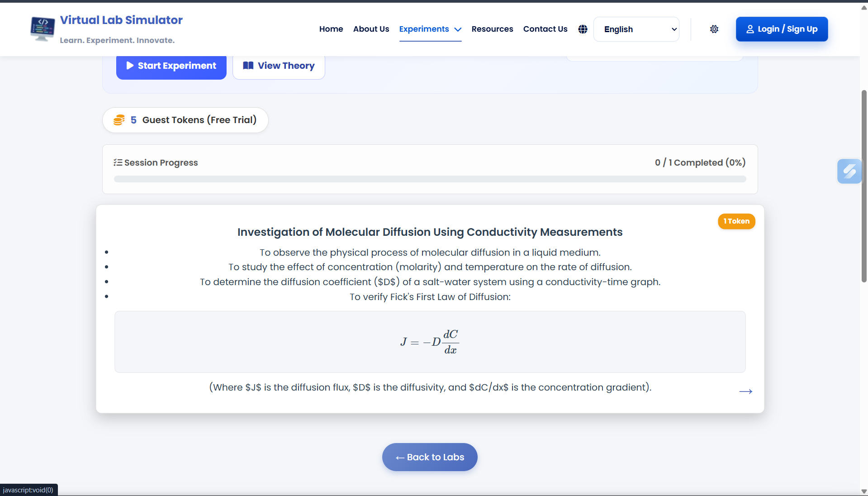Click the page vertical scrollbar thumb

point(864,186)
